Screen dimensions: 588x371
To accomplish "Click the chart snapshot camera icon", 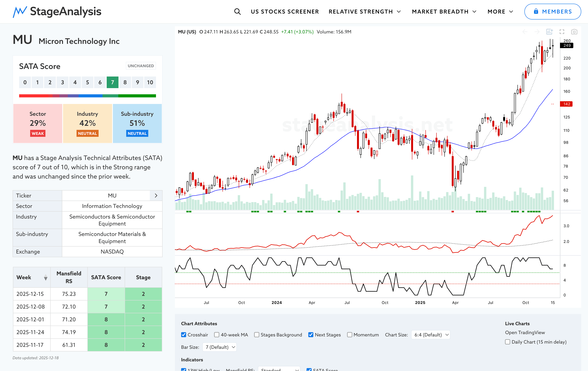I will pyautogui.click(x=574, y=32).
